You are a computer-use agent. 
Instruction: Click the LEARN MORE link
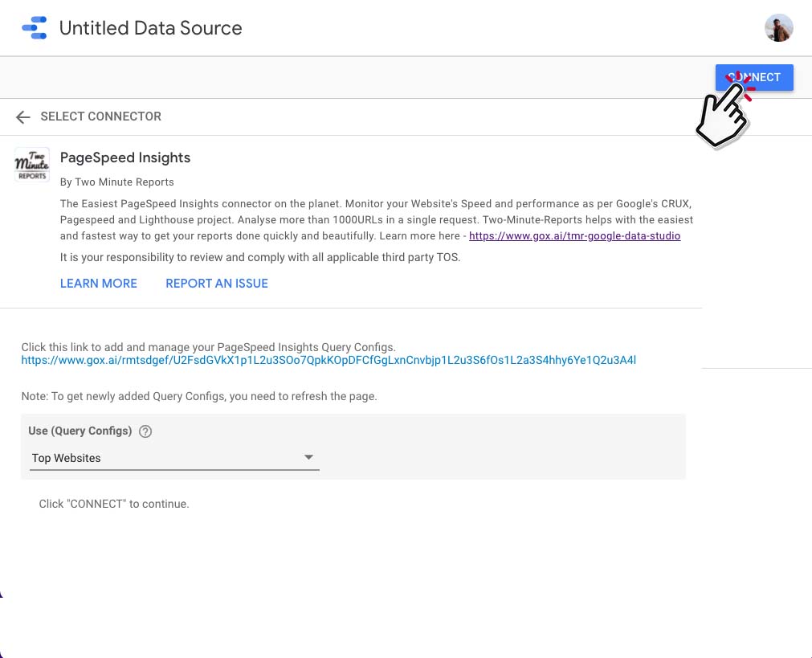99,284
